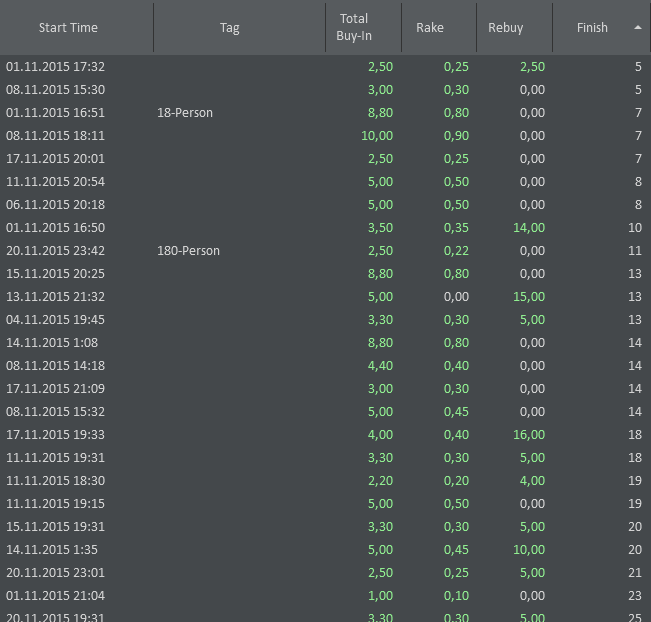
Task: Select the row starting 08.11.2015 18:11
Action: 56,136
